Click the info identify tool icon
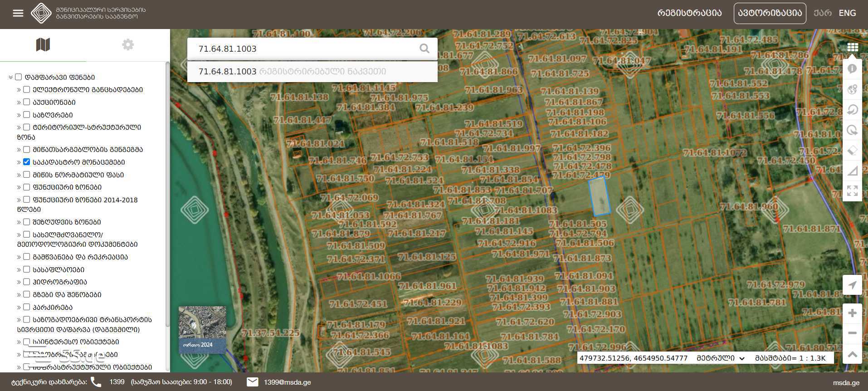This screenshot has width=868, height=391. pyautogui.click(x=852, y=68)
